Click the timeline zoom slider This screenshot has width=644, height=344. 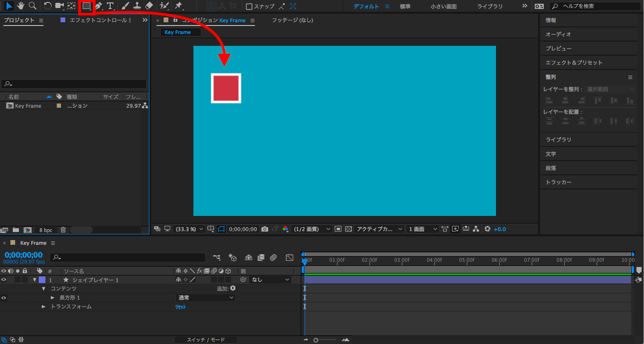pyautogui.click(x=316, y=340)
